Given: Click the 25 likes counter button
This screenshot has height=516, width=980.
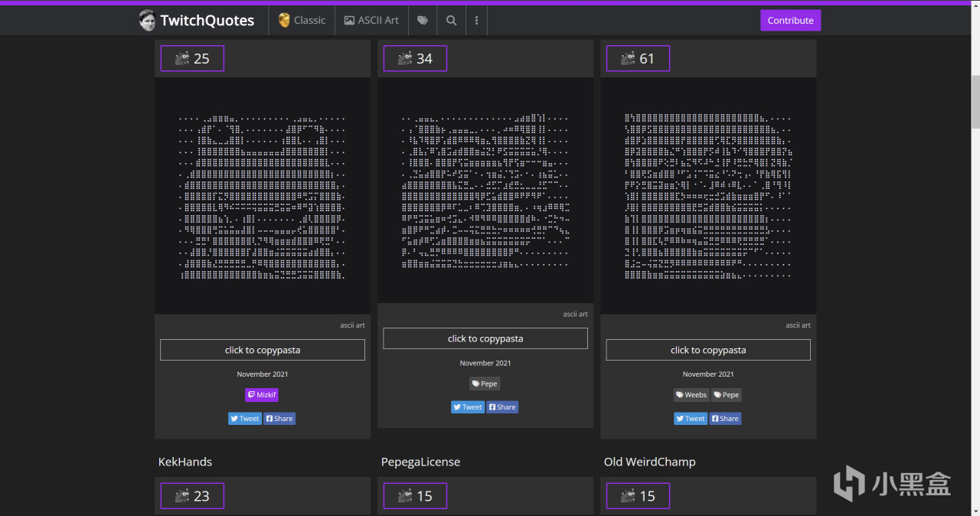Looking at the screenshot, I should pyautogui.click(x=192, y=58).
